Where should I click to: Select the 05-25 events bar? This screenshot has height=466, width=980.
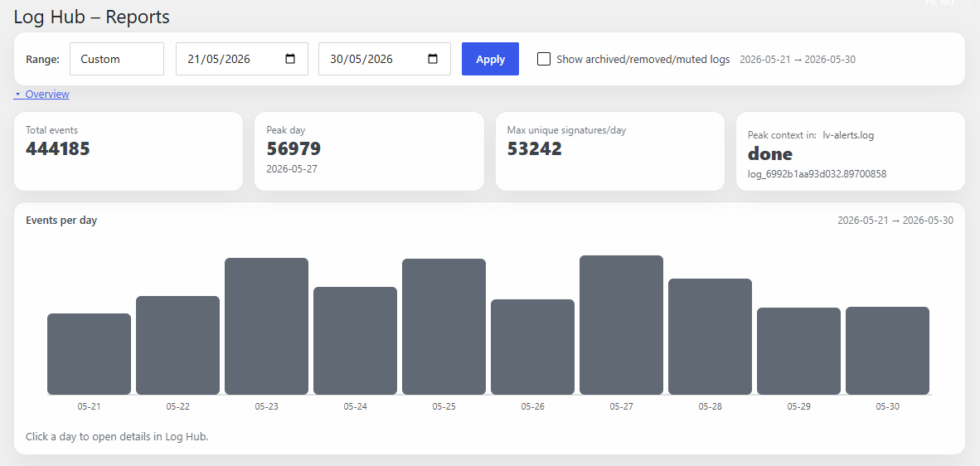pyautogui.click(x=444, y=327)
